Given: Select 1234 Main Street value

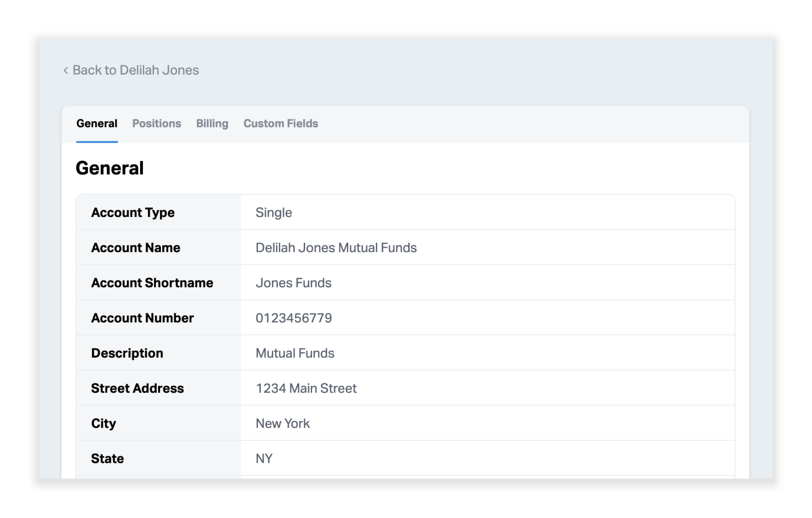Looking at the screenshot, I should click(x=306, y=388).
